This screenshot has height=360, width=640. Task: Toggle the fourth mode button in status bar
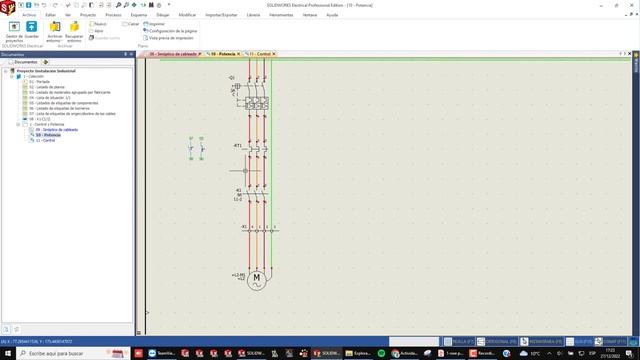tap(579, 341)
